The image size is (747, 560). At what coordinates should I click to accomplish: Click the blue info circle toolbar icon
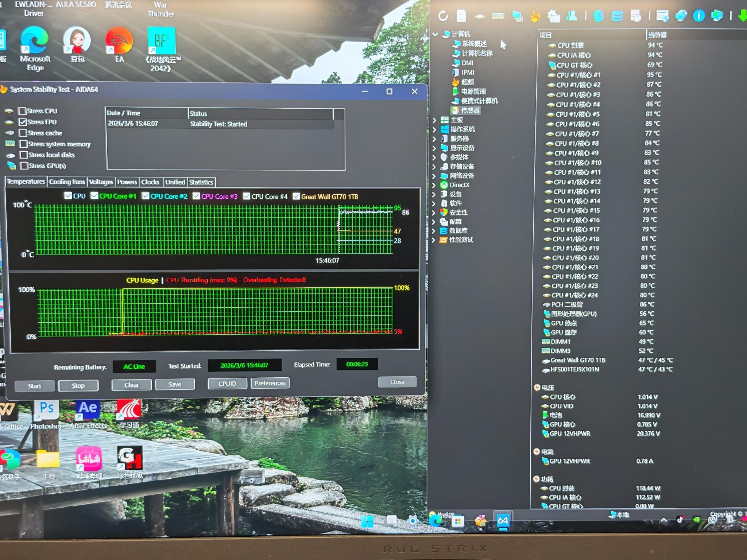(x=698, y=16)
